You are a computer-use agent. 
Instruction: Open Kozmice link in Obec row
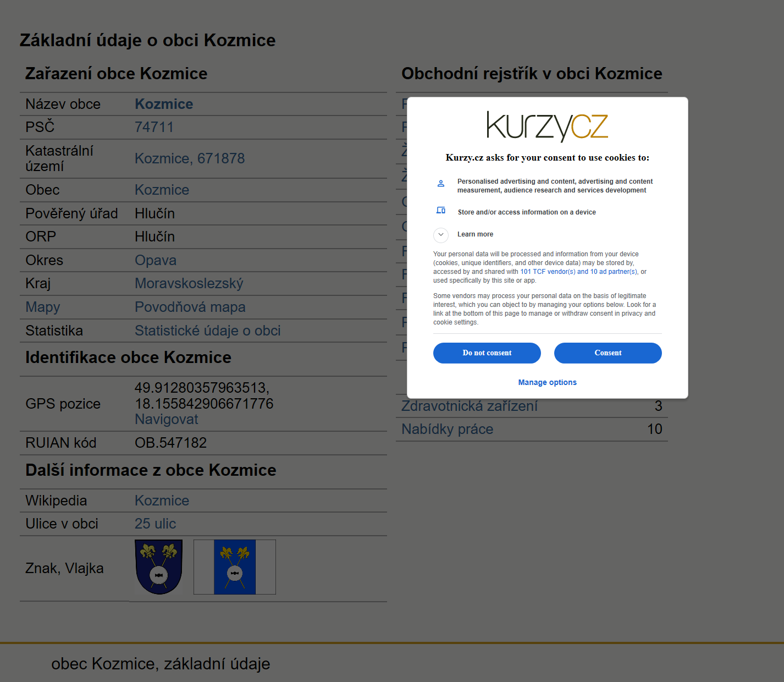pos(162,190)
